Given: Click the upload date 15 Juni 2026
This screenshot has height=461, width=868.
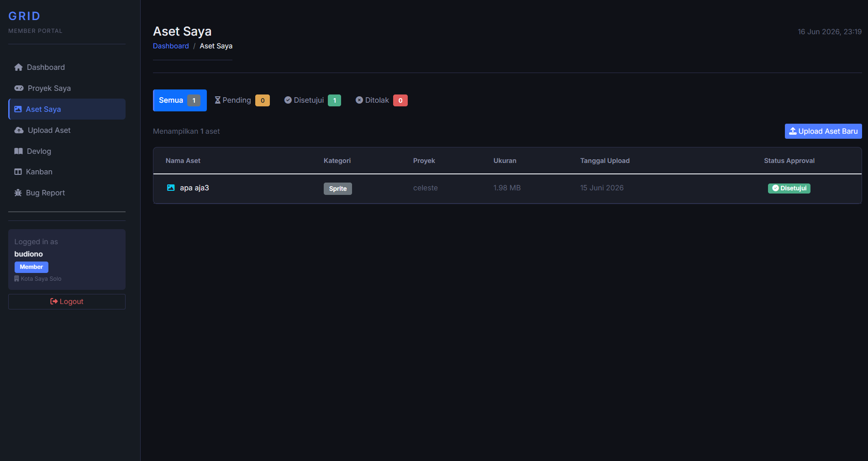Looking at the screenshot, I should [x=602, y=188].
